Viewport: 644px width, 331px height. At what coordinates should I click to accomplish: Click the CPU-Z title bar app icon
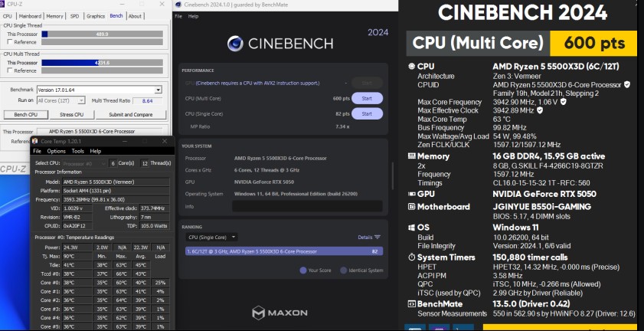(3, 4)
